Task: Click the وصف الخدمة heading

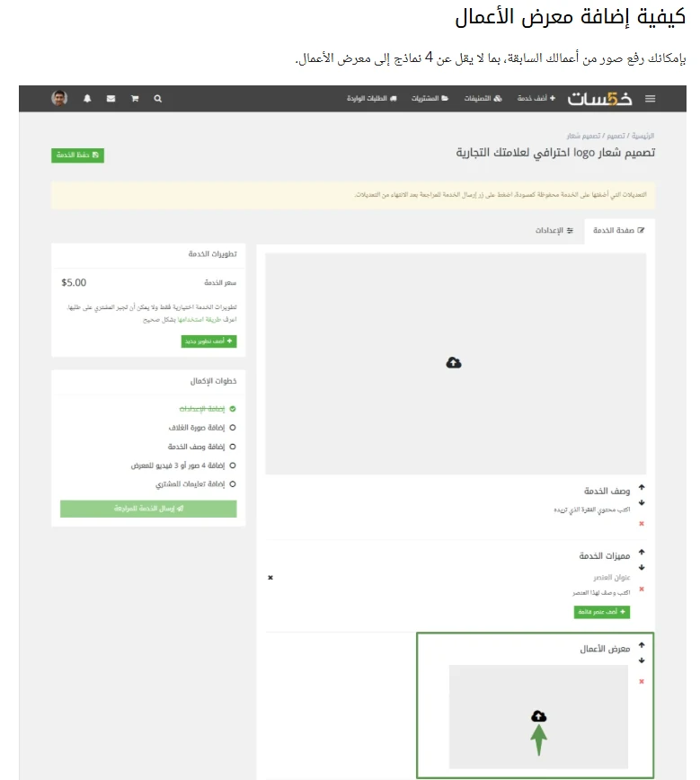Action: pyautogui.click(x=607, y=491)
